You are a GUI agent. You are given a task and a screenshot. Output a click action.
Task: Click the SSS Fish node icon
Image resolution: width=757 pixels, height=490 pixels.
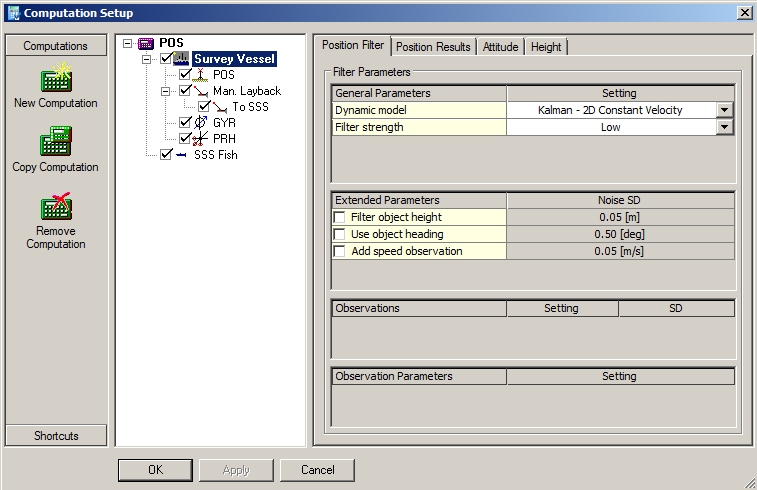(182, 154)
